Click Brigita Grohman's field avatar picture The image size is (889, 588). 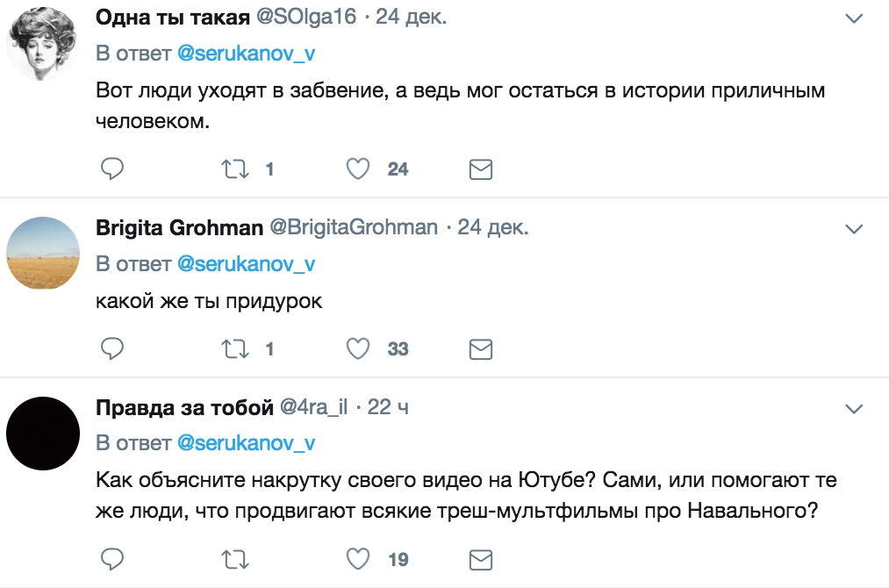pos(43,253)
